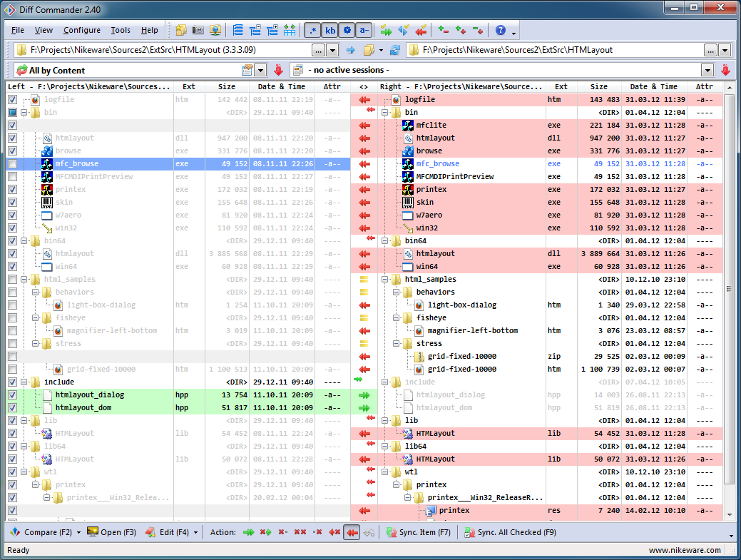Uncheck the htmlayout_dialog row checkbox
The height and width of the screenshot is (560, 741).
pyautogui.click(x=12, y=395)
